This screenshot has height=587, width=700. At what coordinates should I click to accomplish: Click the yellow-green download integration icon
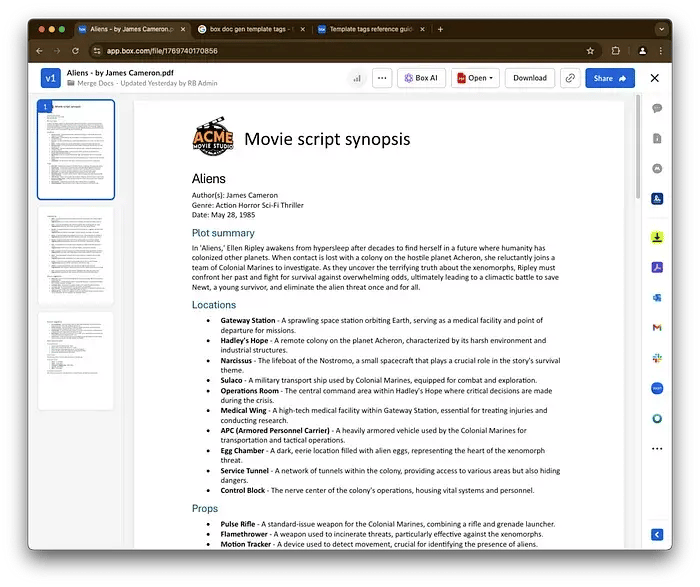[657, 237]
